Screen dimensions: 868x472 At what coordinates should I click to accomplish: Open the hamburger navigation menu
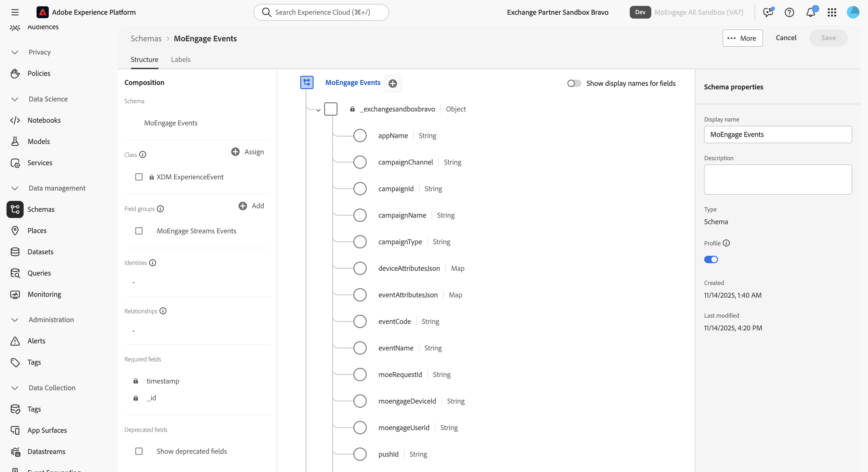[15, 12]
